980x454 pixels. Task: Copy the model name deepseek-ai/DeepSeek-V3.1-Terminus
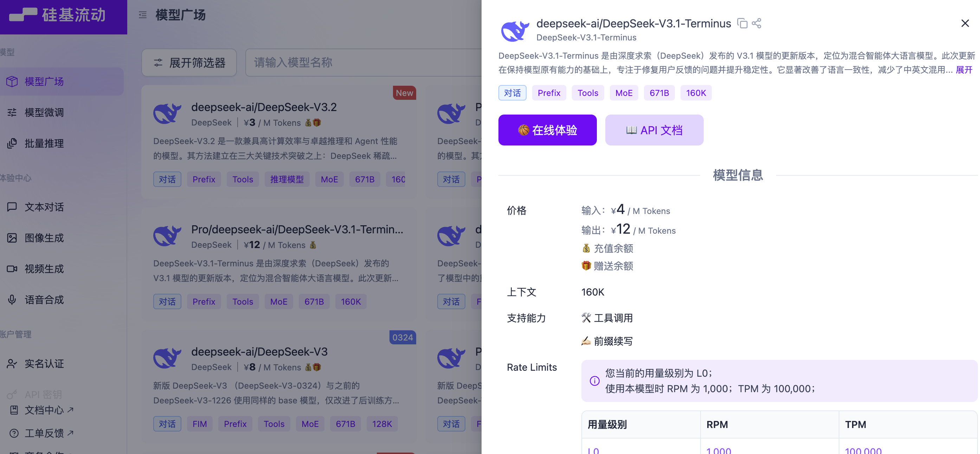[x=742, y=23]
